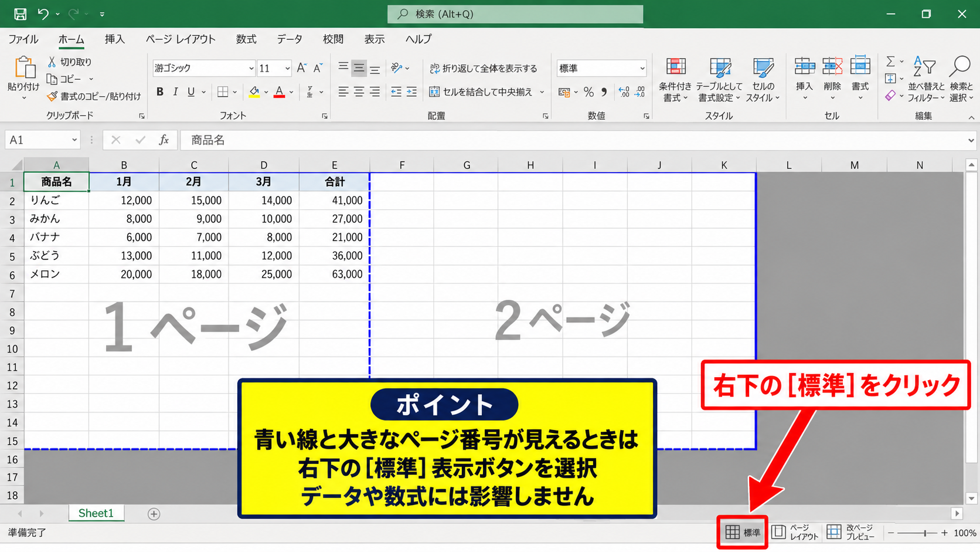Open the ファイル (File) tab
The width and height of the screenshot is (980, 552).
[23, 39]
